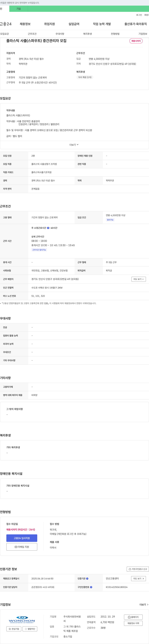Click the employee count 38명
149x644 pixels.
(x=103, y=628)
